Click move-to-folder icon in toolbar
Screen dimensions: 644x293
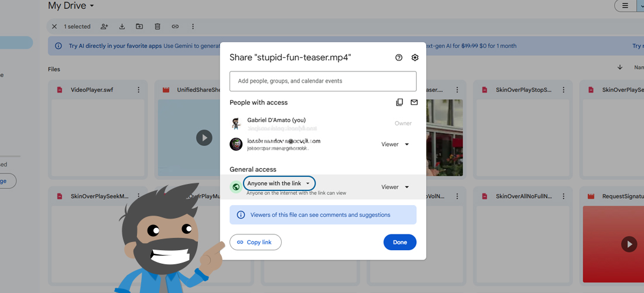pyautogui.click(x=139, y=26)
